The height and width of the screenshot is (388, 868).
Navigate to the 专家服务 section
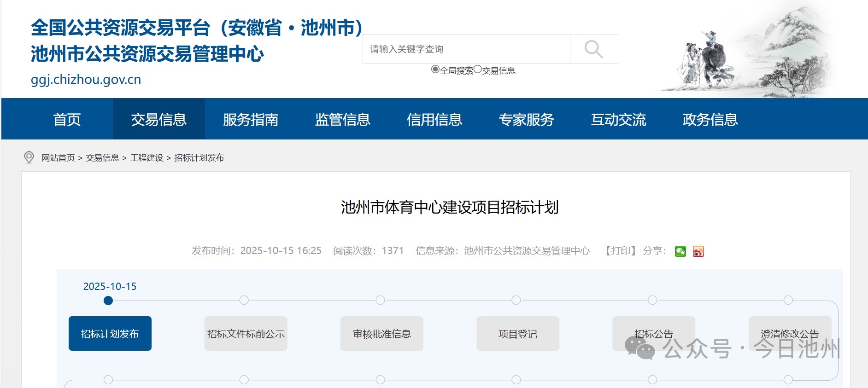tap(526, 119)
